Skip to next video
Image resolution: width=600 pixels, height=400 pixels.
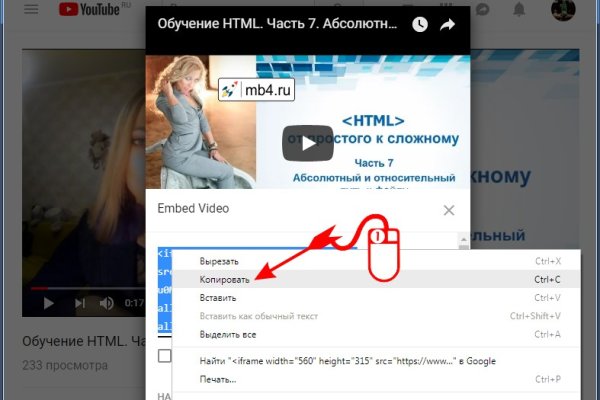(79, 302)
